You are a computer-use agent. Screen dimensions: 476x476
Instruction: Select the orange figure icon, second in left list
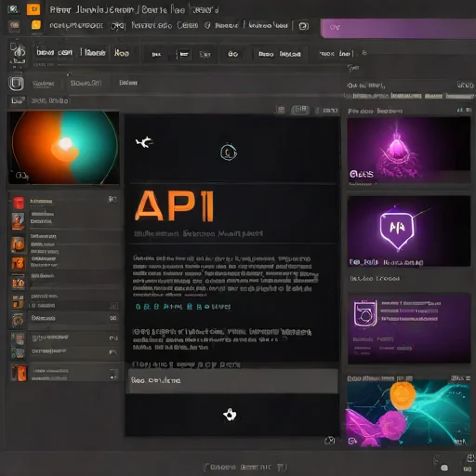pyautogui.click(x=18, y=221)
